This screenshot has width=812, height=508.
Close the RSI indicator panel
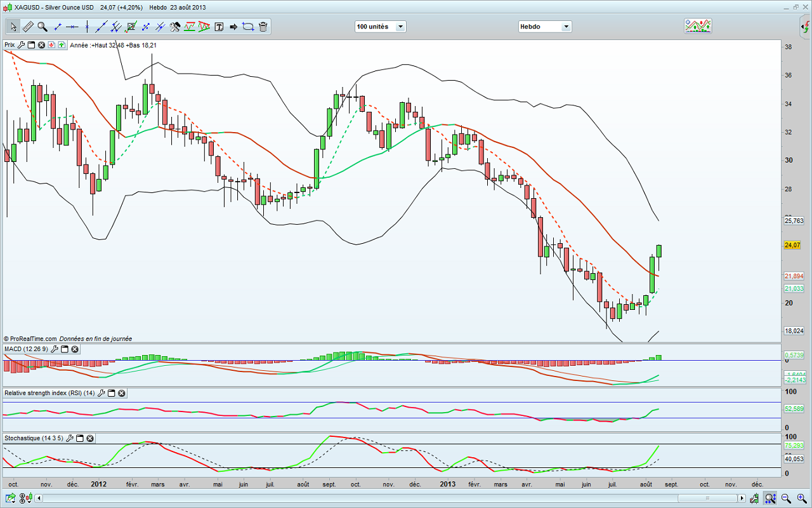[121, 393]
